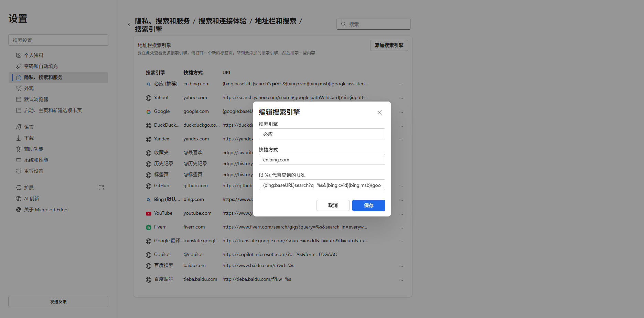Click the download icon for 下载
Screen dimensions: 644x318
tap(19, 138)
